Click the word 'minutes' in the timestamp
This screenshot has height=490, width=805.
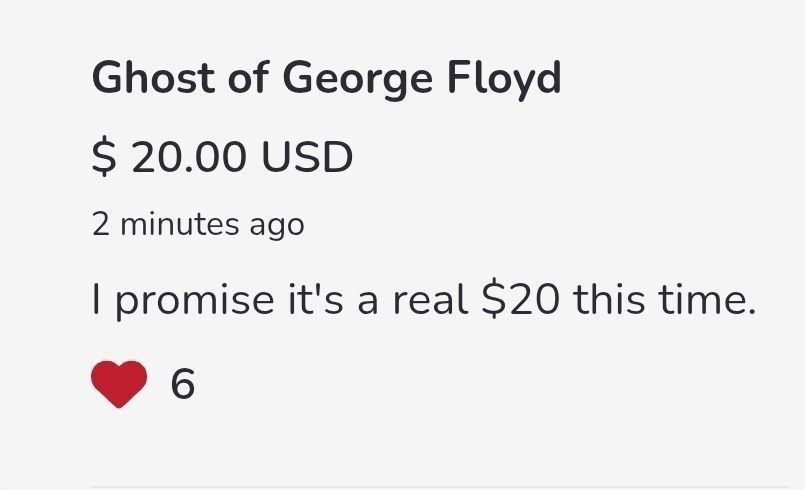click(180, 224)
